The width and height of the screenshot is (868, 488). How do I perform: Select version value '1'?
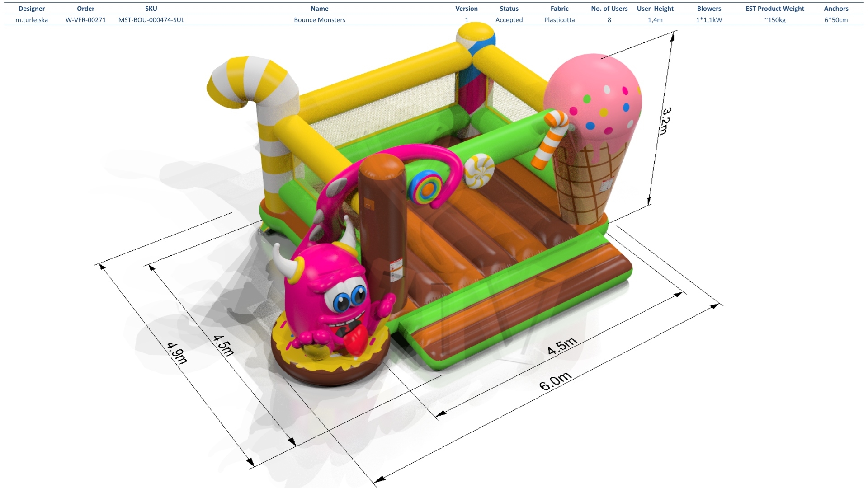pos(467,20)
